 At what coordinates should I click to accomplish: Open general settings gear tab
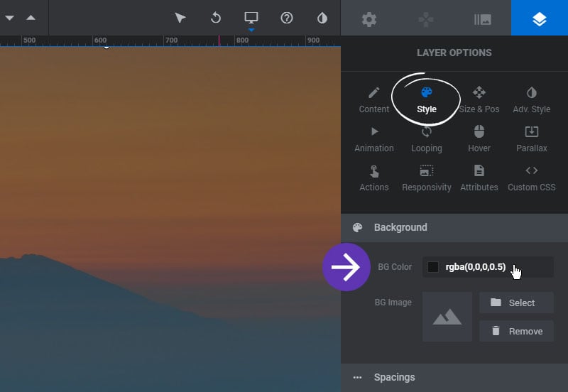[369, 19]
